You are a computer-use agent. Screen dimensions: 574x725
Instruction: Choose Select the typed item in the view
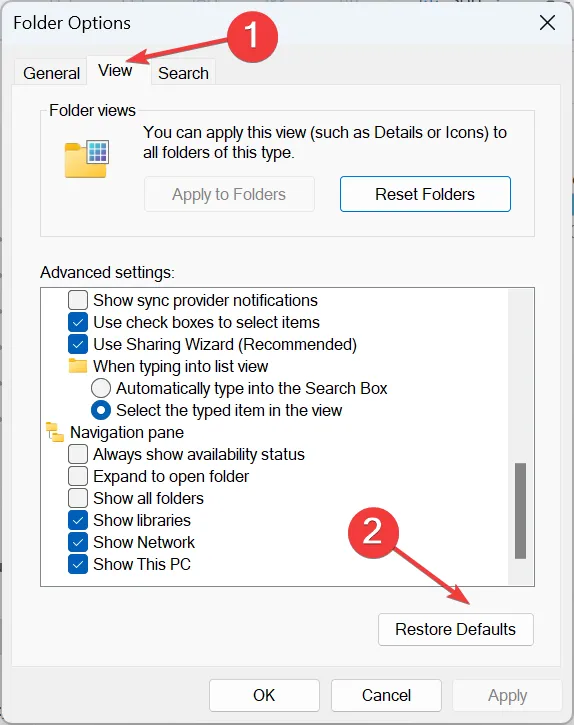coord(101,410)
